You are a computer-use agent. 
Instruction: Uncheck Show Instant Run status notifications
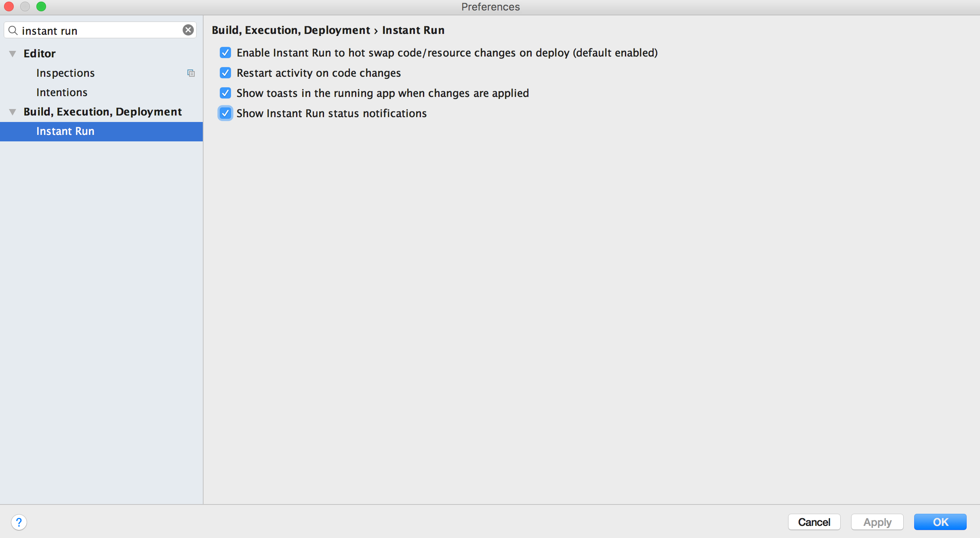click(225, 113)
